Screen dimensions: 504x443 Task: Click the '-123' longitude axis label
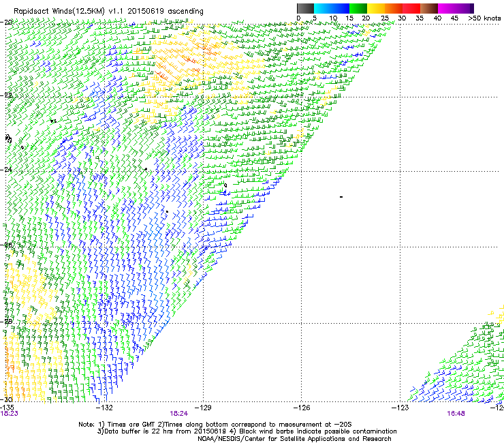coord(400,408)
